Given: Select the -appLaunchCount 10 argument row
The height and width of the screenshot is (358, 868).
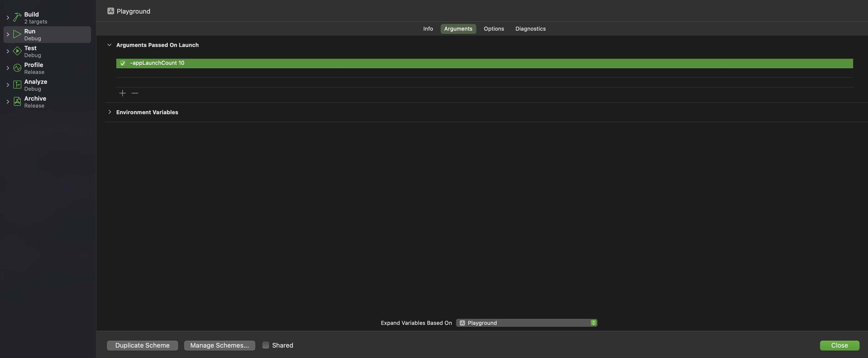Looking at the screenshot, I should (303, 63).
